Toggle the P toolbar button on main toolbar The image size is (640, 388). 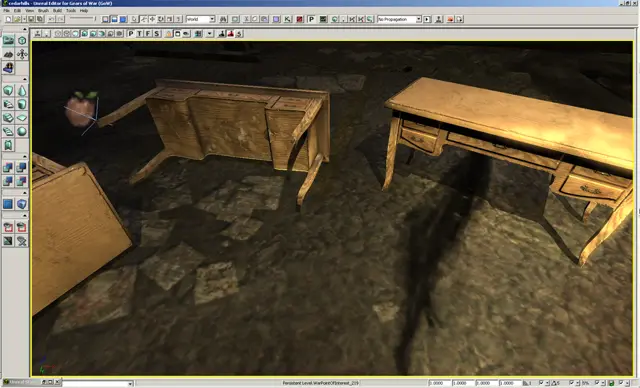(311, 19)
